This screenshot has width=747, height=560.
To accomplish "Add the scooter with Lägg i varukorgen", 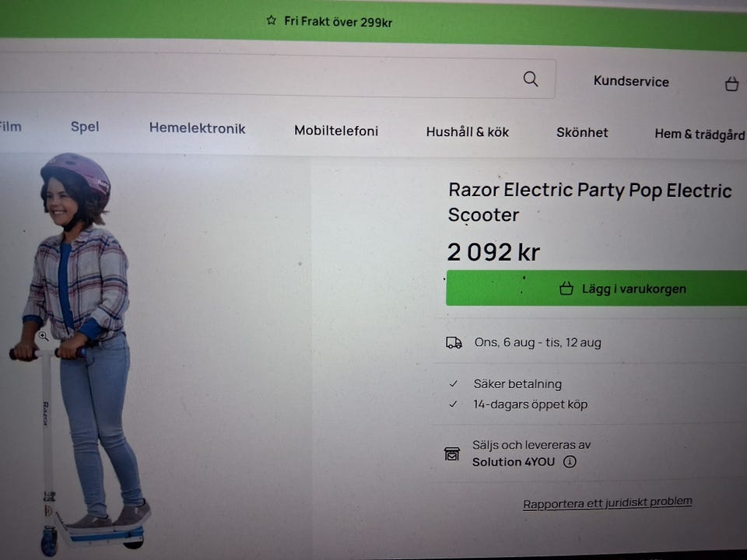I will [x=597, y=288].
